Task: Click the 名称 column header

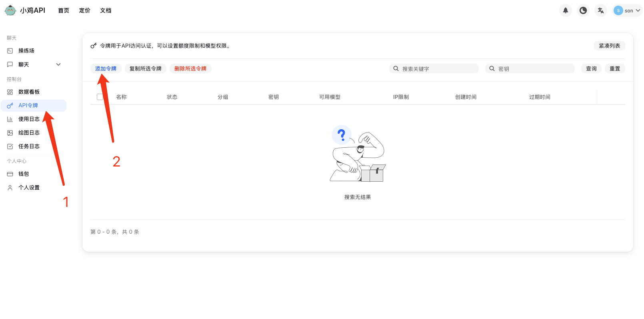Action: coord(121,97)
